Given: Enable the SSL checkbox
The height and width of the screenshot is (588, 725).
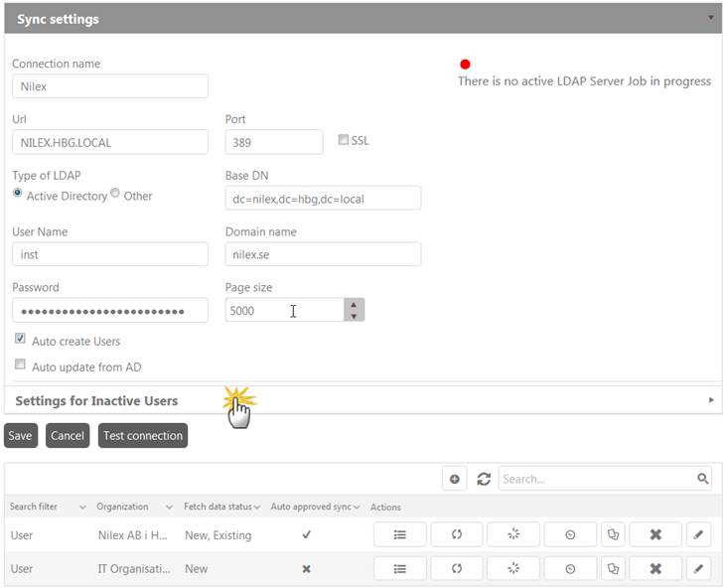Looking at the screenshot, I should [344, 140].
